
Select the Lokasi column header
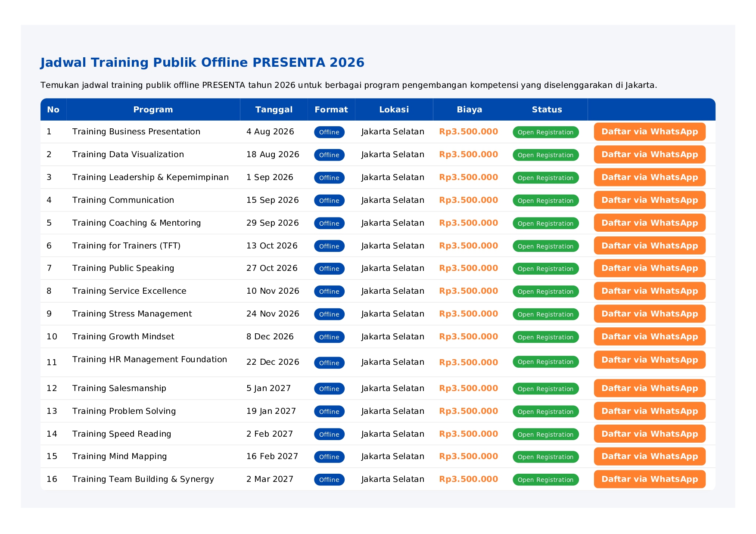point(394,110)
